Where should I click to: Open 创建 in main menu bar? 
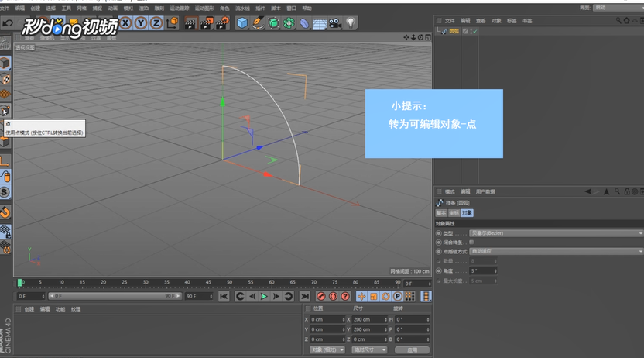tap(36, 9)
